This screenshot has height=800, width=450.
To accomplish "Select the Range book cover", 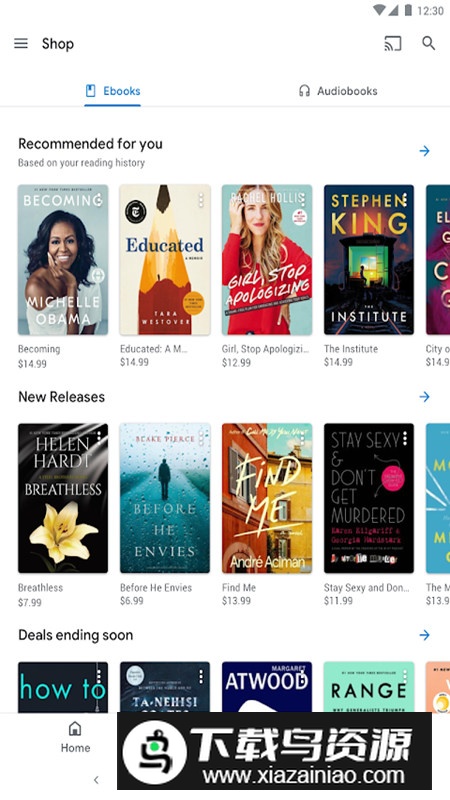I will click(x=369, y=687).
